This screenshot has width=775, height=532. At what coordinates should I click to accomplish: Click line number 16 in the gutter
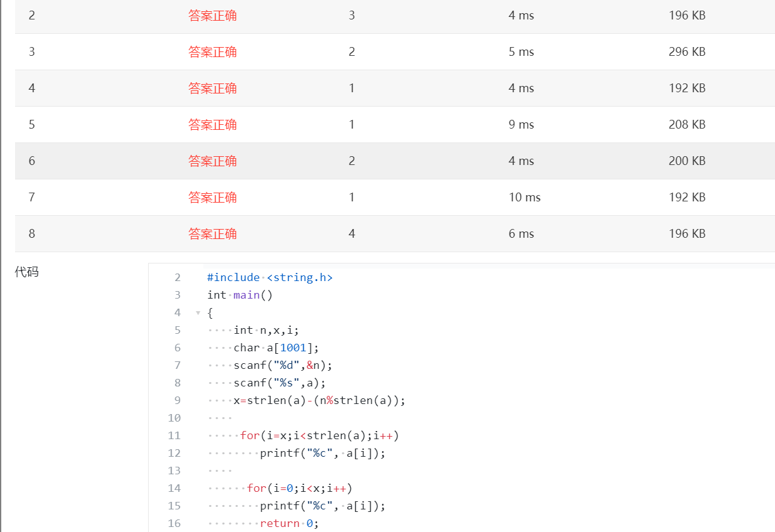174,523
